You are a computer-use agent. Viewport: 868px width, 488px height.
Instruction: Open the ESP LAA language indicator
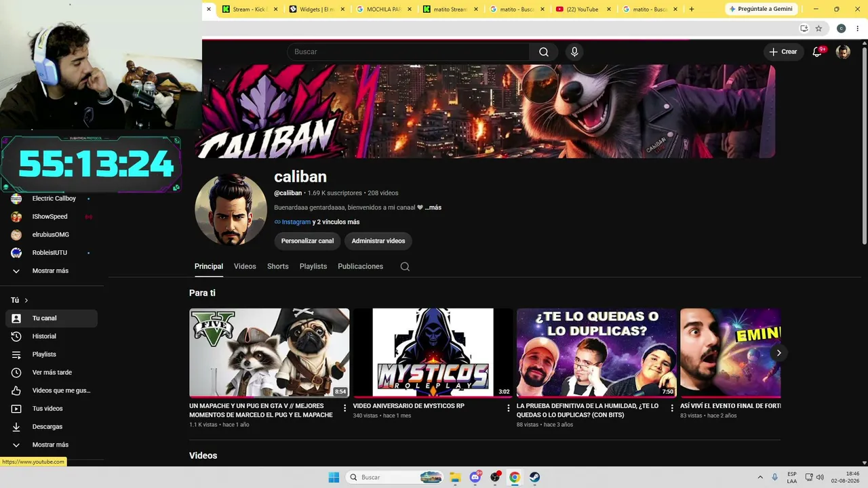(792, 477)
